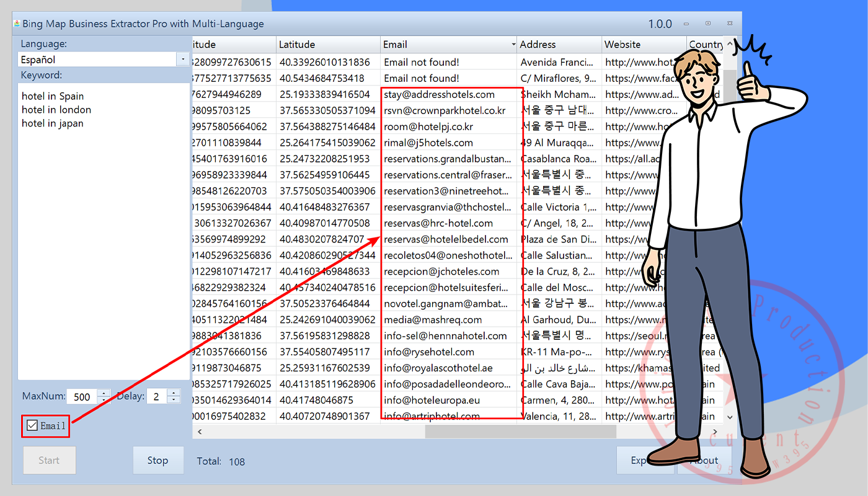Click the table's horizontal scrollbar left arrow
The width and height of the screenshot is (868, 496).
[200, 432]
